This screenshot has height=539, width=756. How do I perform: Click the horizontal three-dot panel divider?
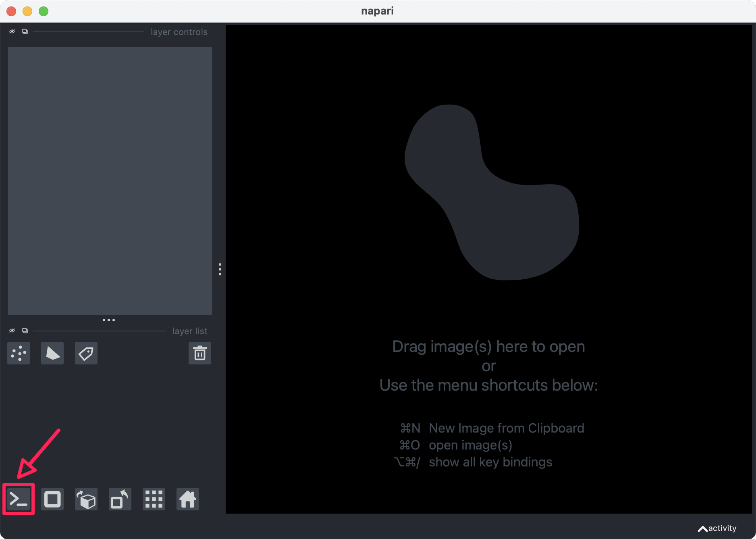pyautogui.click(x=109, y=320)
